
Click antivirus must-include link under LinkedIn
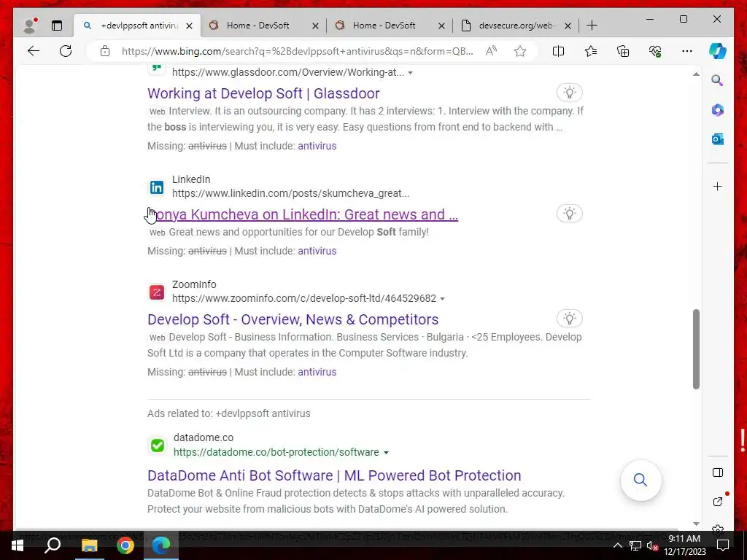coord(317,251)
